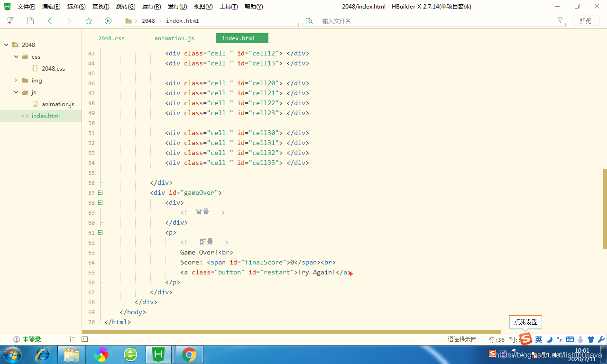Viewport: 607px width, 364px height.
Task: Open the Sogou skin shirt icon
Action: click(591, 339)
